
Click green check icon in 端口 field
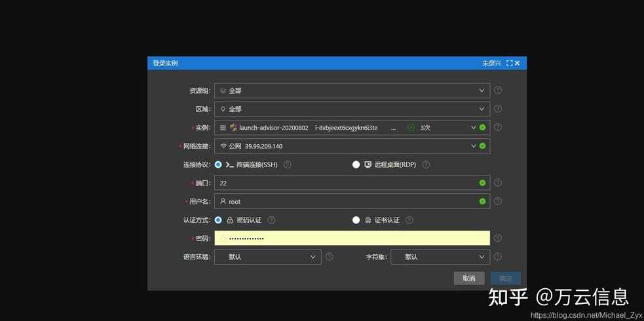click(482, 183)
